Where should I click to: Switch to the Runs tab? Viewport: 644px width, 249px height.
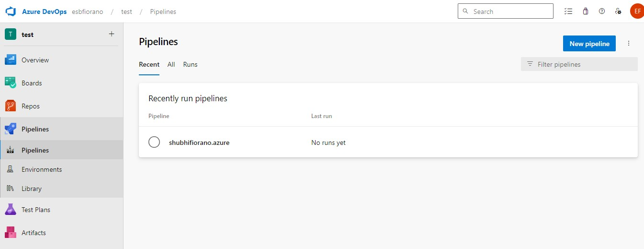[190, 64]
